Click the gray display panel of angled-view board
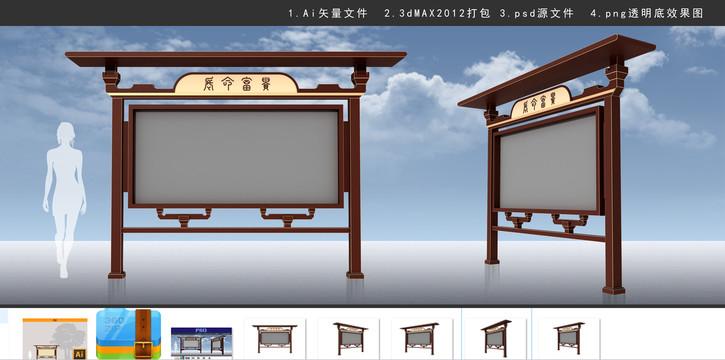This screenshot has width=725, height=360. (x=548, y=163)
